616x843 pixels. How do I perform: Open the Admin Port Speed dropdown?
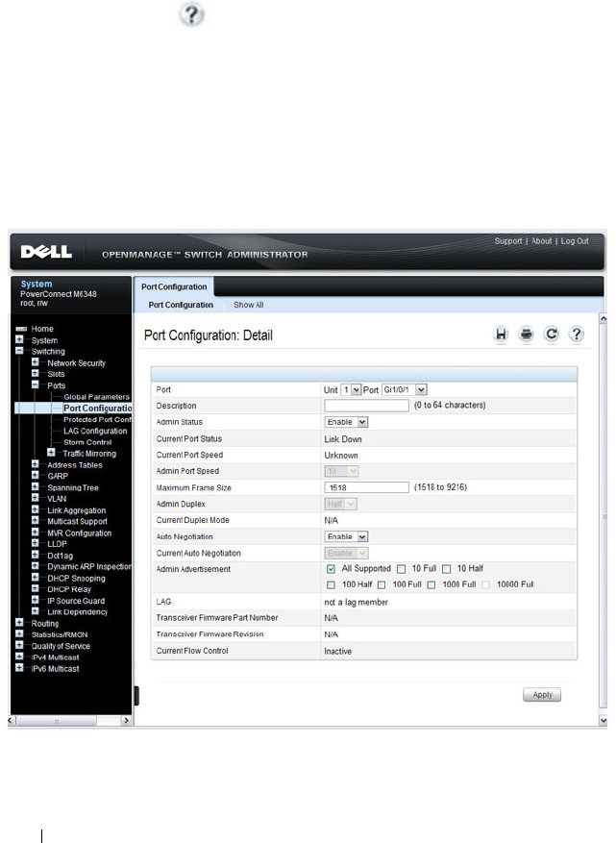click(x=341, y=472)
